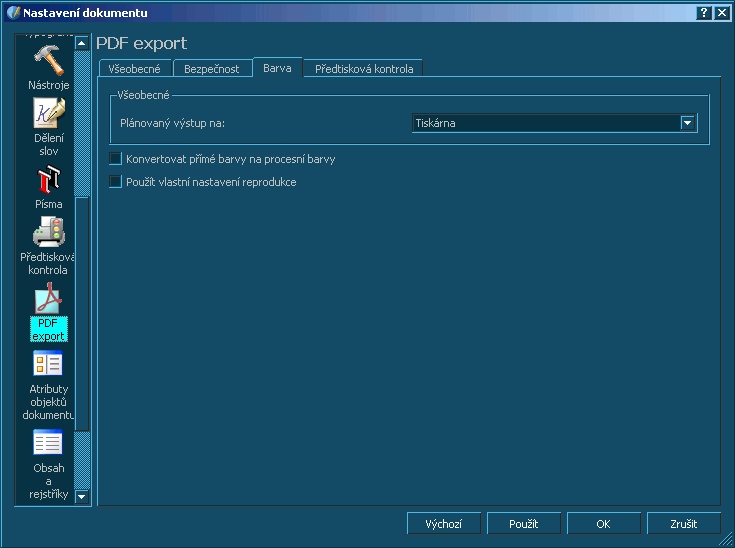The height and width of the screenshot is (548, 735).
Task: Select the Předtisková kontrola printer icon
Action: [x=48, y=233]
